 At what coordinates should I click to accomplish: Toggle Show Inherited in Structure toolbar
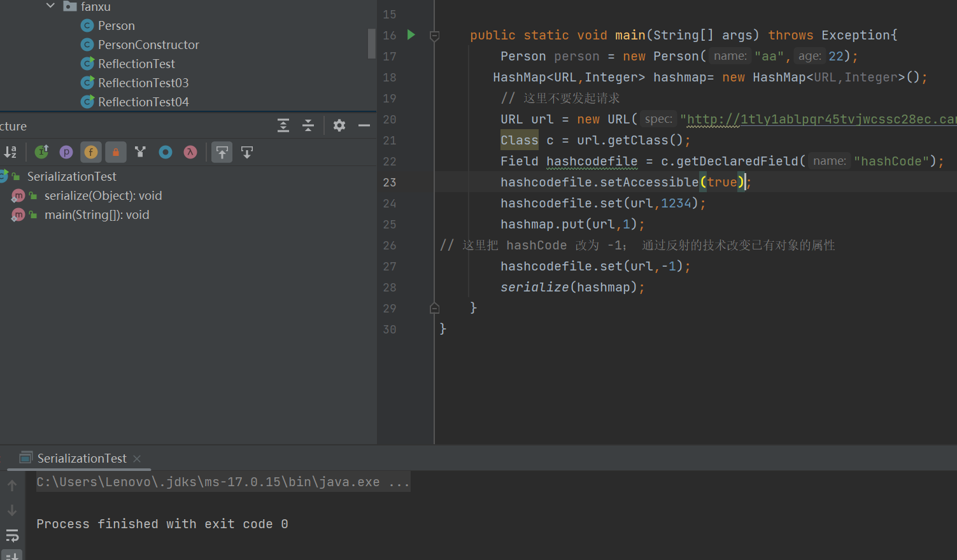[x=41, y=152]
